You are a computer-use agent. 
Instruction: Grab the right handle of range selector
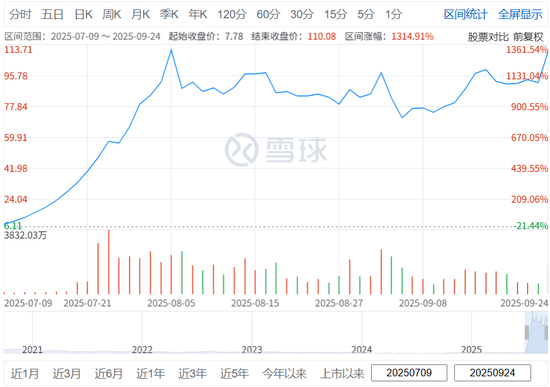[546, 333]
